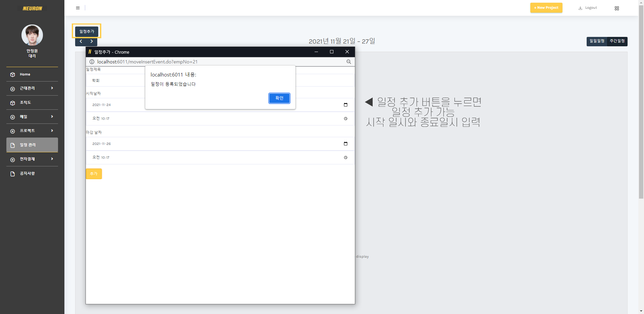
Task: Click the popup address bar URL
Action: pos(147,62)
